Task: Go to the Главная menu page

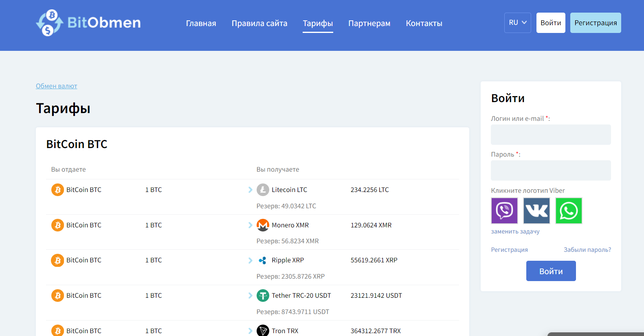Action: [201, 24]
